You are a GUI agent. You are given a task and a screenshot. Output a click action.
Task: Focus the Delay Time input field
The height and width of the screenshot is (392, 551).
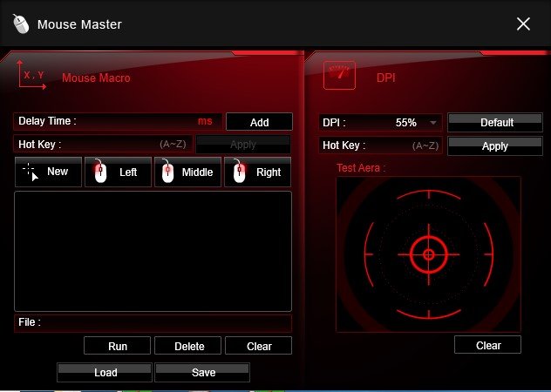[x=118, y=122]
